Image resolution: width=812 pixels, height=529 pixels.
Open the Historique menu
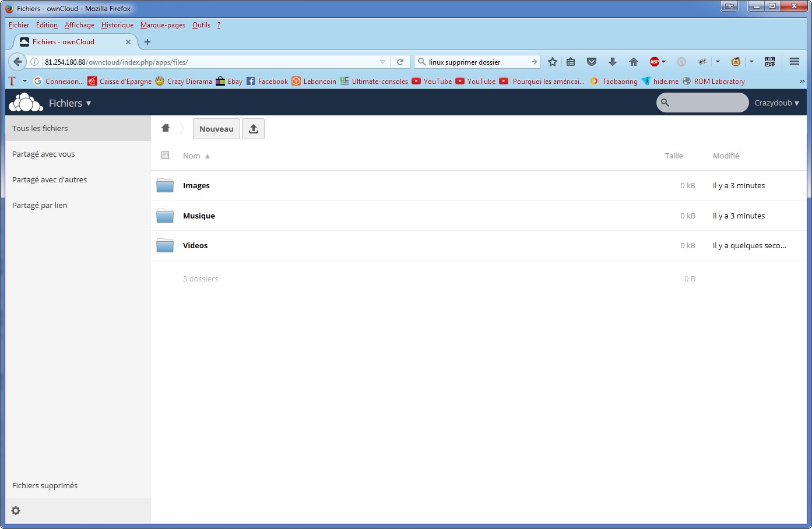click(x=117, y=25)
